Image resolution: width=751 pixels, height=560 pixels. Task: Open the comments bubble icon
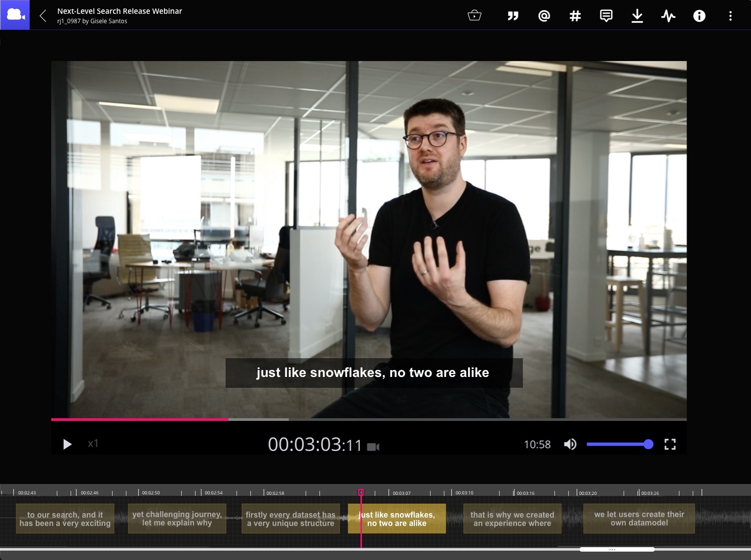click(606, 15)
